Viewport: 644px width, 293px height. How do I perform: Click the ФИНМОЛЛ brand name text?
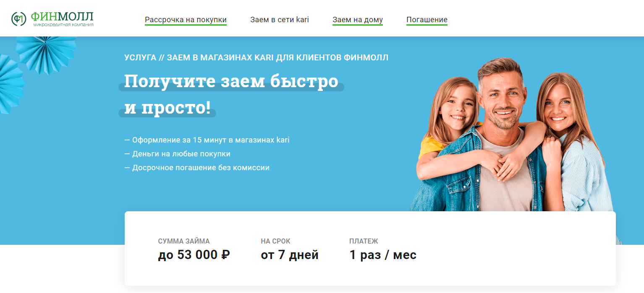click(62, 17)
